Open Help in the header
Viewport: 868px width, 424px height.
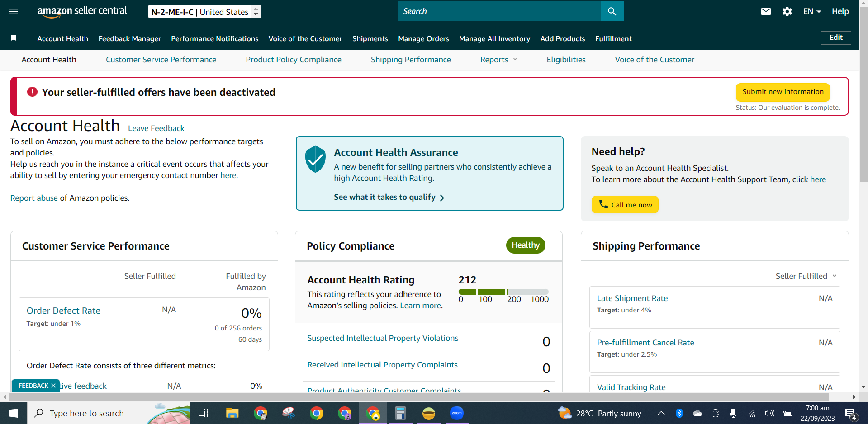tap(840, 11)
